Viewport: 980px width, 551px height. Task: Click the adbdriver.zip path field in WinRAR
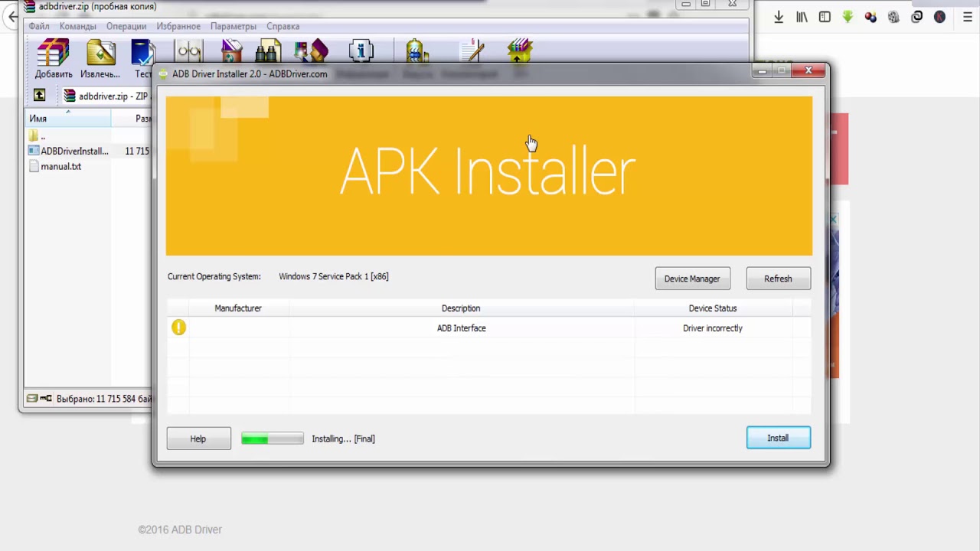pyautogui.click(x=107, y=96)
